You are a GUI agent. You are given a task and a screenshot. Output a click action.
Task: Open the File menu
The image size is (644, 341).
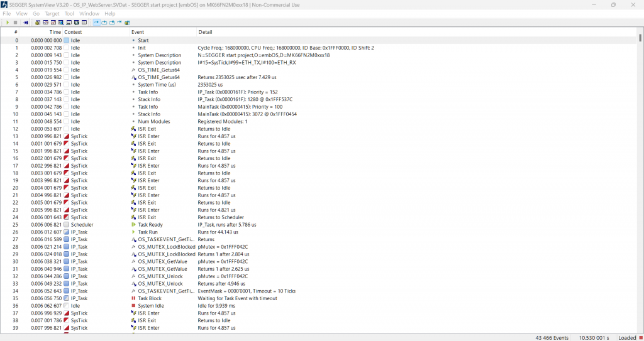[x=6, y=14]
